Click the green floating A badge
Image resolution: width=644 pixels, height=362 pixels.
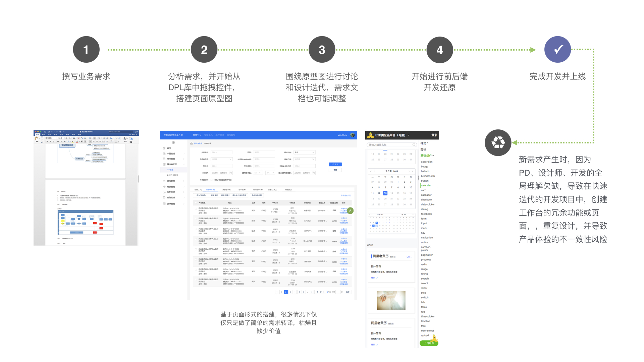tap(350, 210)
